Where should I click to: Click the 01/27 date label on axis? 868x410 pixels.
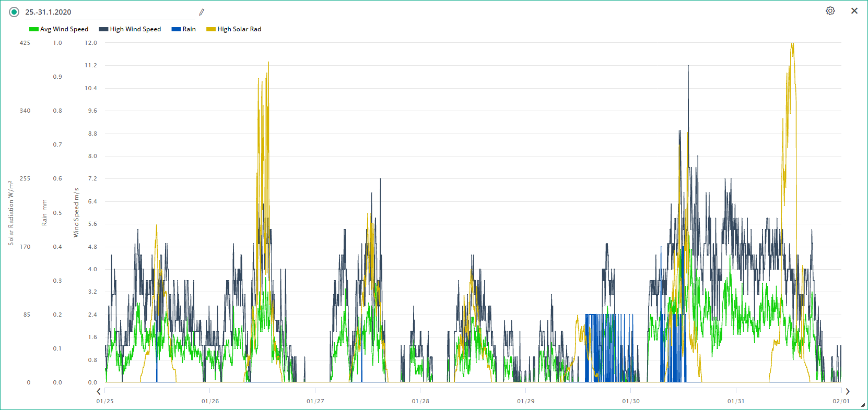[x=315, y=401]
